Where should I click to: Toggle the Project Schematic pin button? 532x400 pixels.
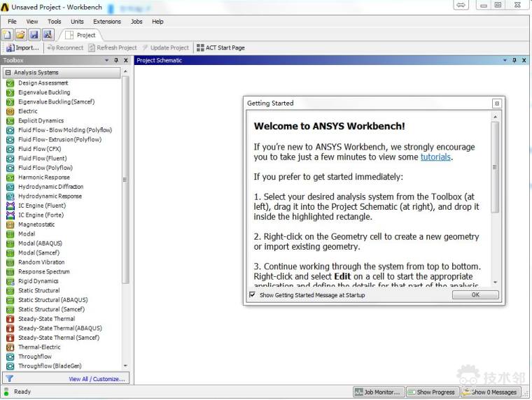(514, 60)
